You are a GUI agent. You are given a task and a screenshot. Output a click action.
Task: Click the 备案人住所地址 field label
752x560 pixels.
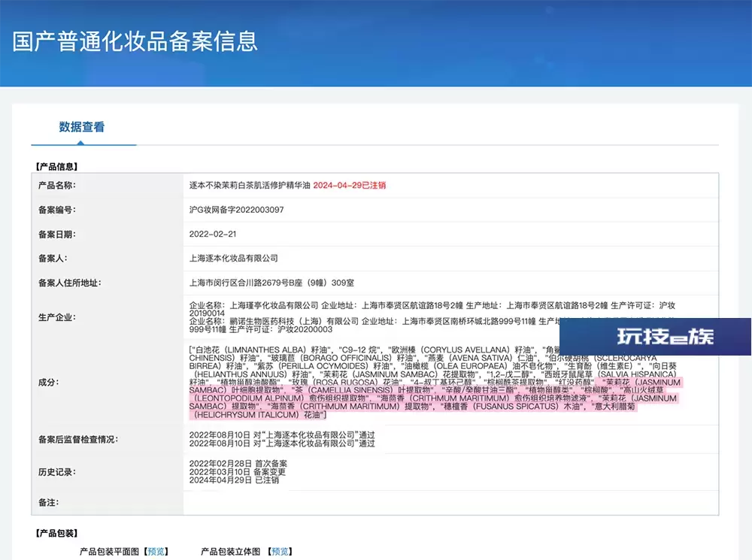69,283
